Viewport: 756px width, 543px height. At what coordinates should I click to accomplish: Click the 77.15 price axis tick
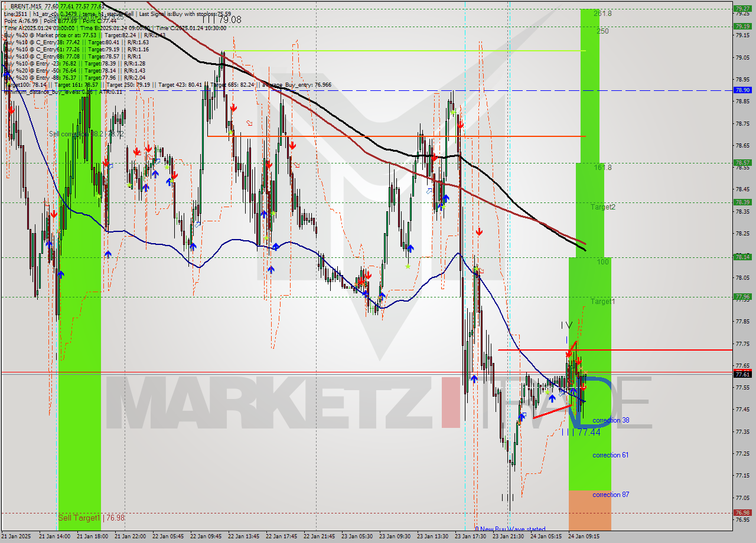click(x=743, y=476)
